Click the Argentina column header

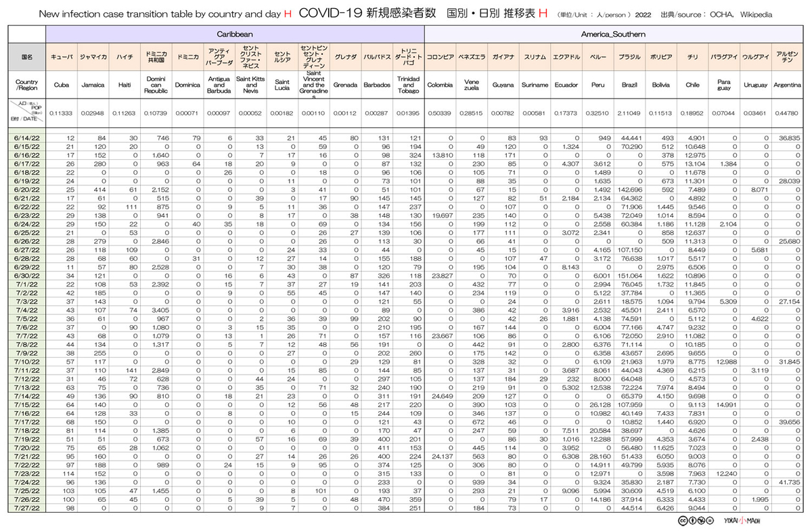787,85
